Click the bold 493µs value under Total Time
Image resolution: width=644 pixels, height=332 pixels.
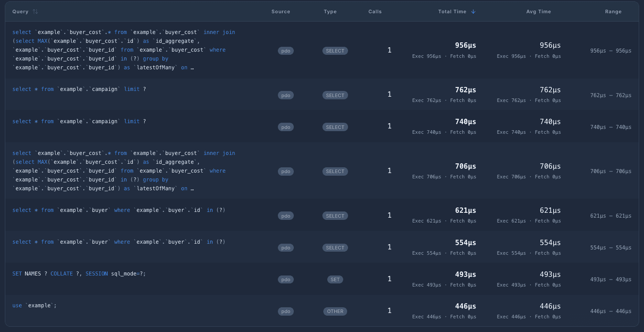[466, 275]
